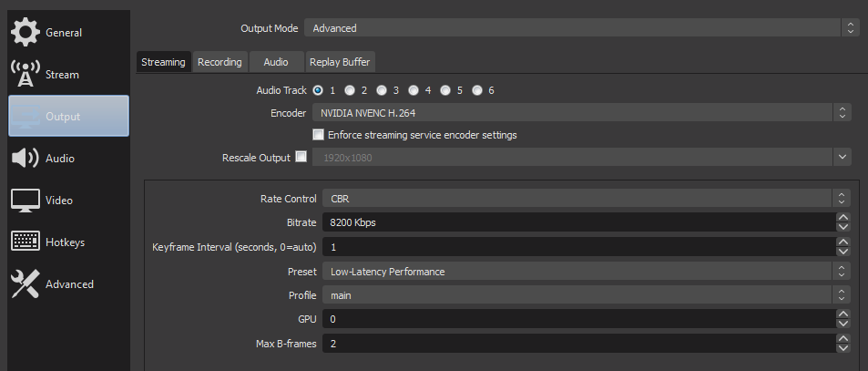Open the Rescale Output resolution dropdown
This screenshot has height=371, width=868.
pyautogui.click(x=581, y=158)
